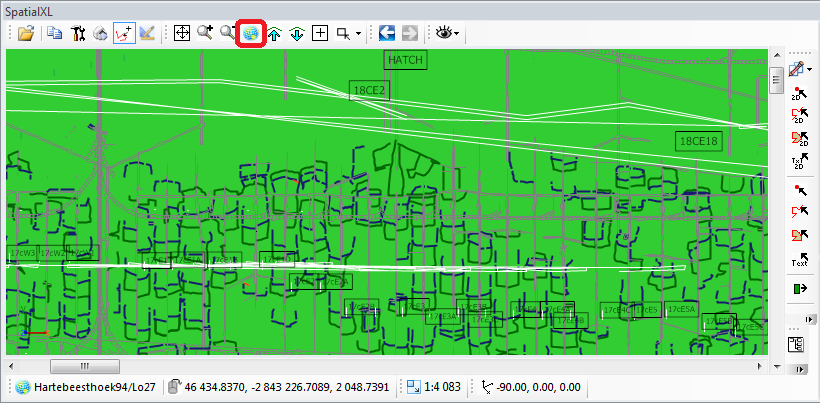Open the pencil edit tool dropdown

click(799, 68)
